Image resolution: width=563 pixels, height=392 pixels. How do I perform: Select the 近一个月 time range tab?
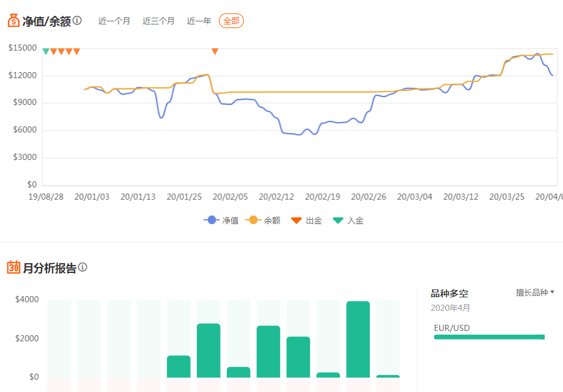click(x=114, y=21)
